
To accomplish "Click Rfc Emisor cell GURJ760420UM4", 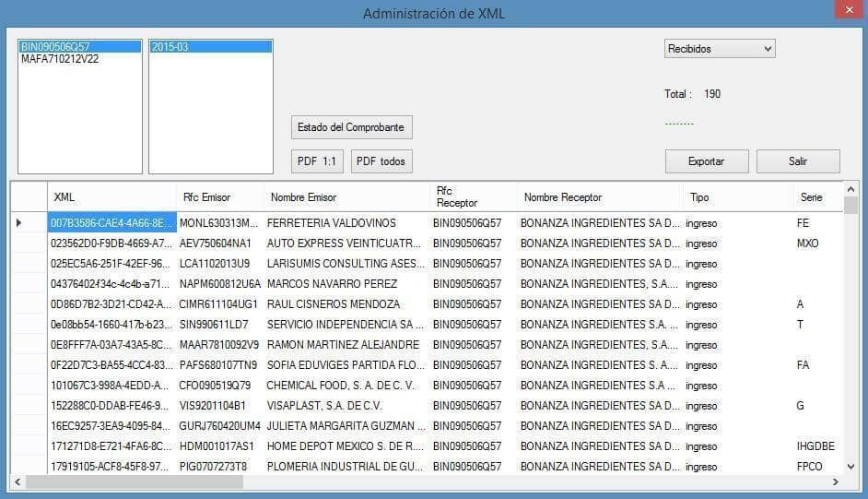I will coord(220,426).
